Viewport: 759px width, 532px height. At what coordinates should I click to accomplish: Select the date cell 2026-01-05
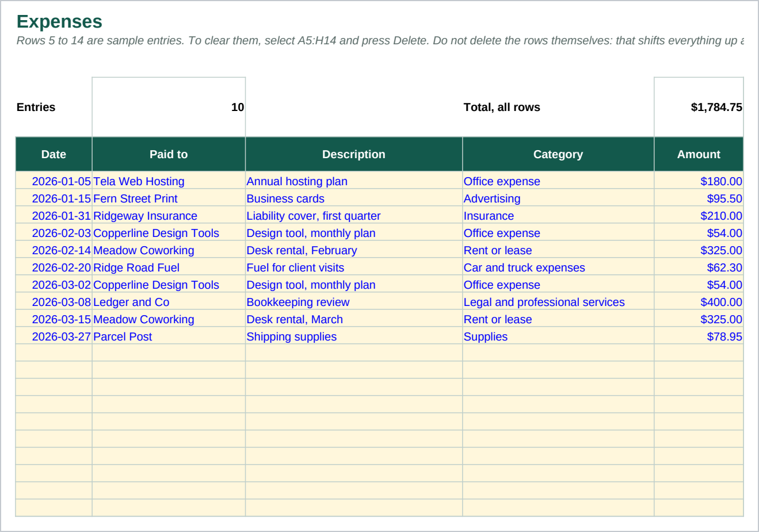pos(54,181)
